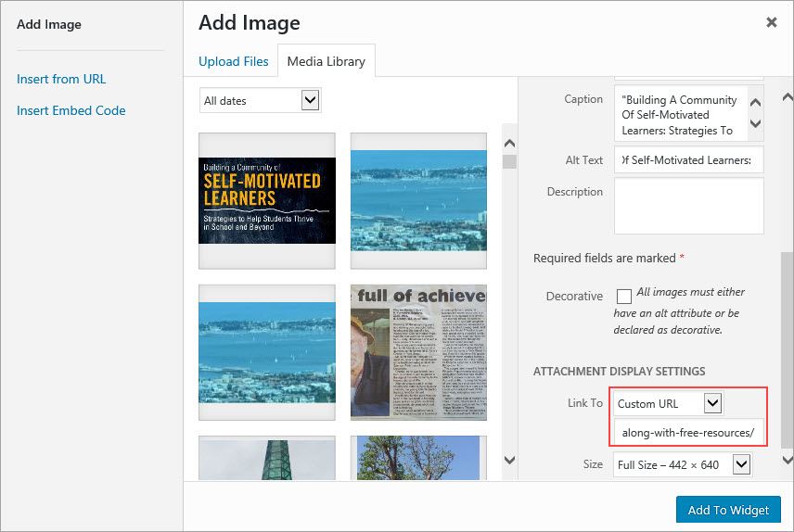The image size is (794, 532).
Task: Click the media grid scrollbar thumb
Action: [x=510, y=161]
